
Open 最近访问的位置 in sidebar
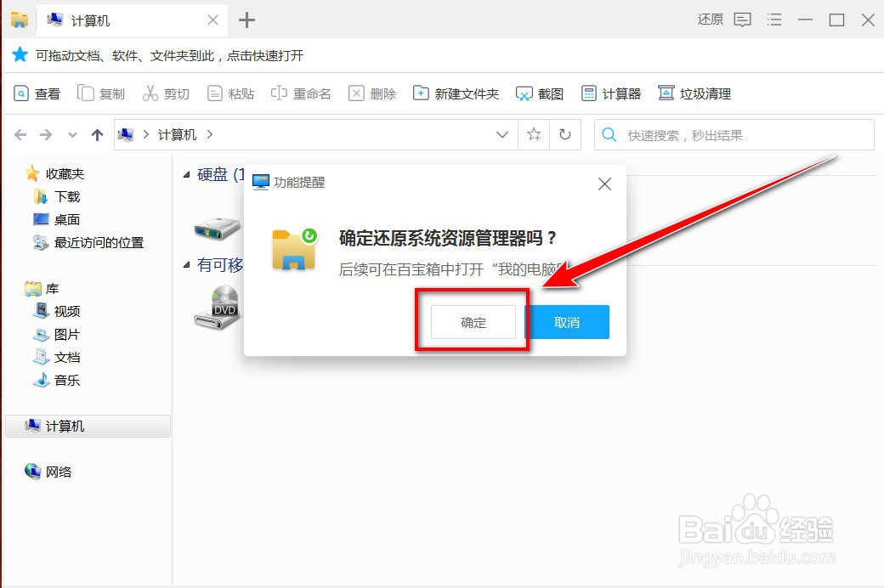[88, 243]
